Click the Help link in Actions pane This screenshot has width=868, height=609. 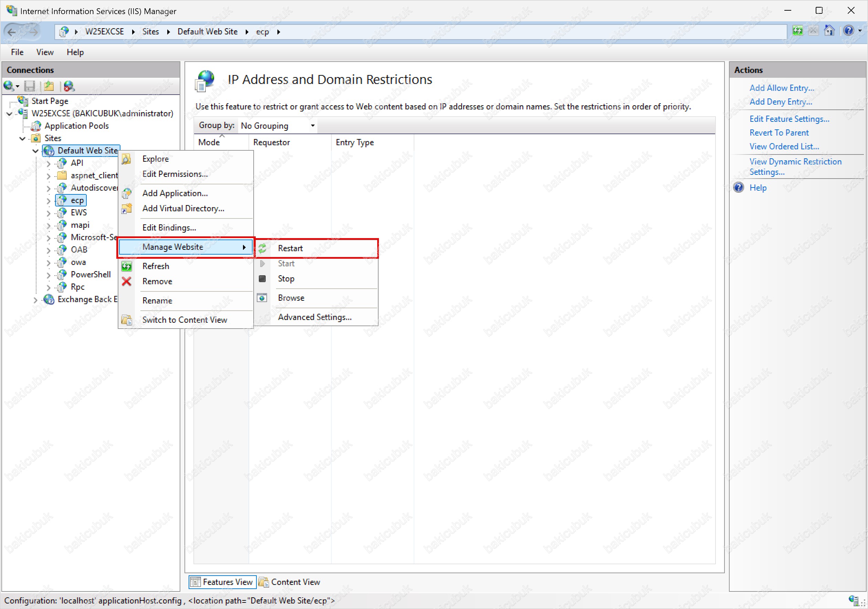(x=758, y=188)
